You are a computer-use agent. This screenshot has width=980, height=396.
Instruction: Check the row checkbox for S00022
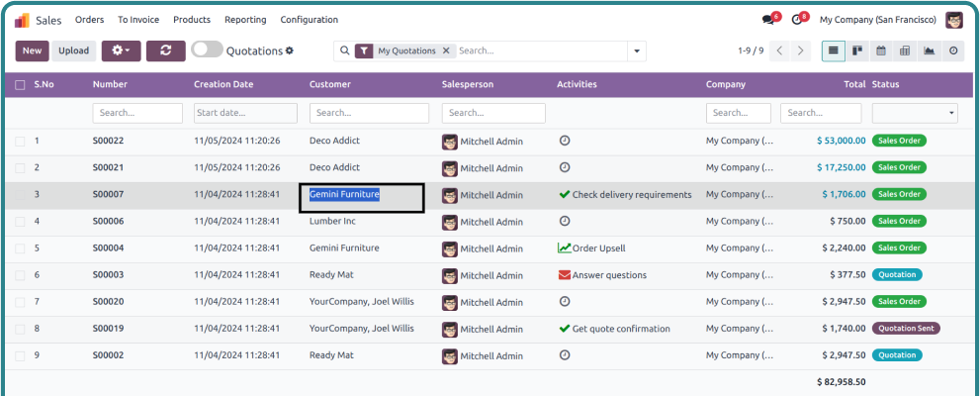(x=20, y=142)
